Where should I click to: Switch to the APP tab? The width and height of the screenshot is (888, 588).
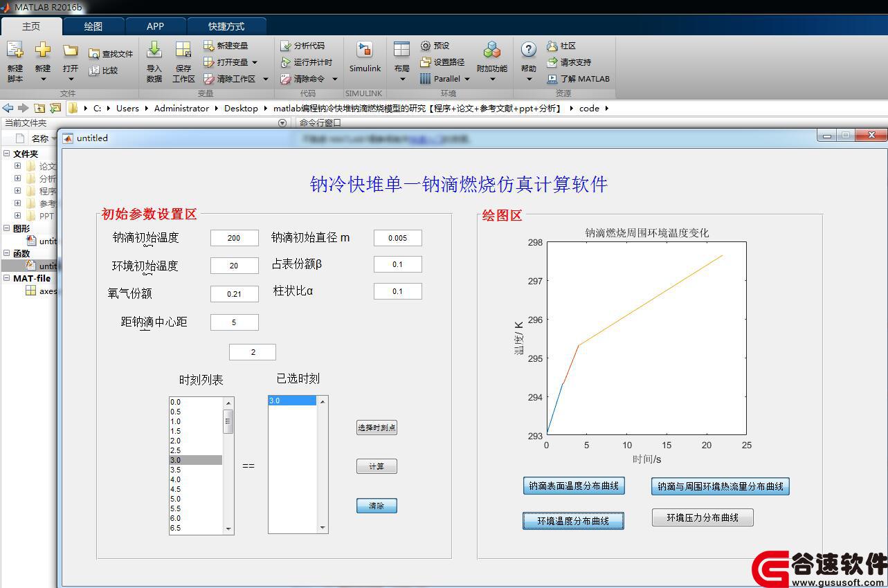(156, 26)
